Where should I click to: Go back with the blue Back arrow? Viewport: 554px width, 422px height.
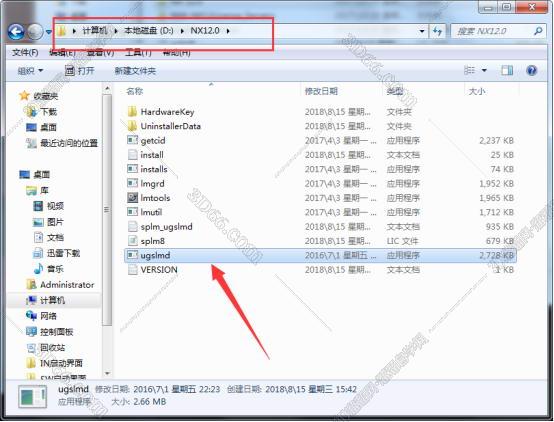[x=16, y=32]
